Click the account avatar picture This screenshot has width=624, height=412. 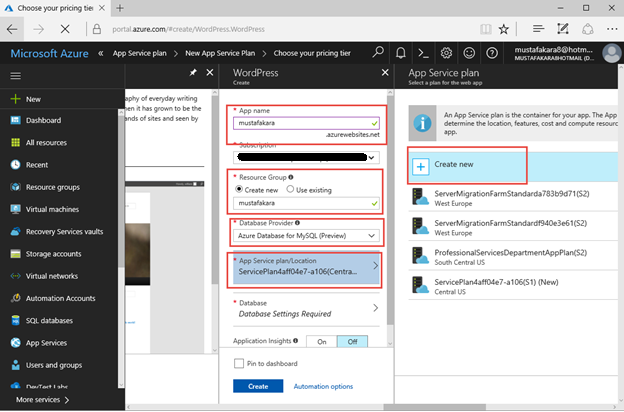pos(612,53)
